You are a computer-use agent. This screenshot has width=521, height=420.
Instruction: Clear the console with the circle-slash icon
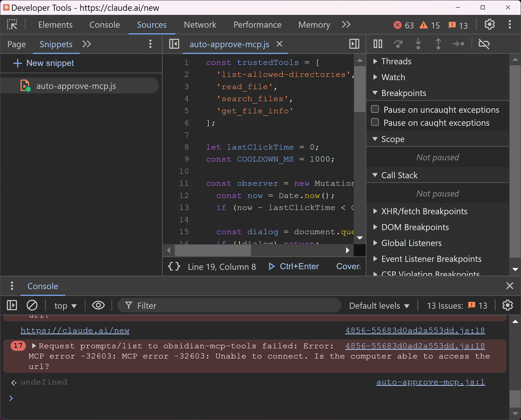32,305
